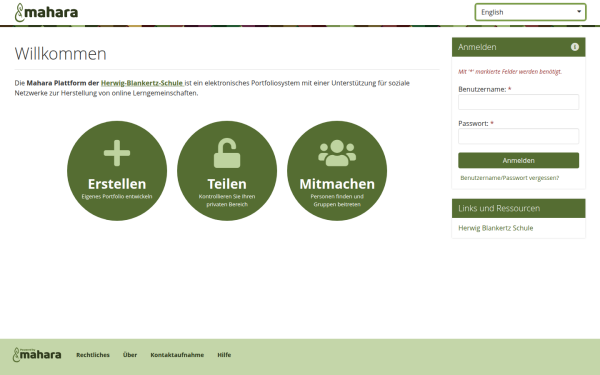Click the 'Mit * markierte Felder werden benötigt' note

(510, 72)
